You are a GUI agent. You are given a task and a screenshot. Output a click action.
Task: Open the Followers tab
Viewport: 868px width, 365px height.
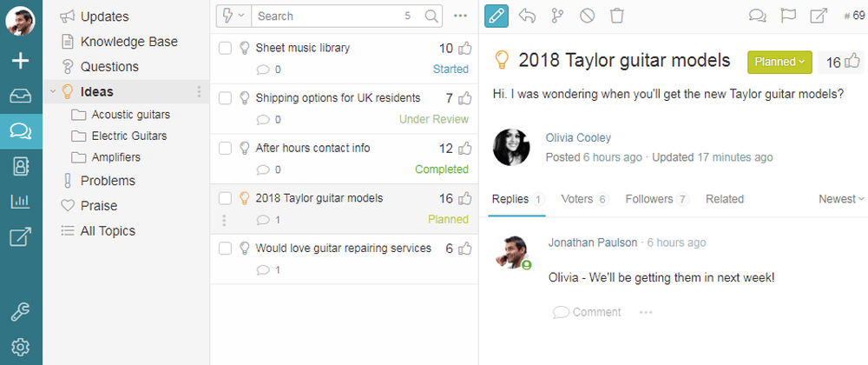656,199
